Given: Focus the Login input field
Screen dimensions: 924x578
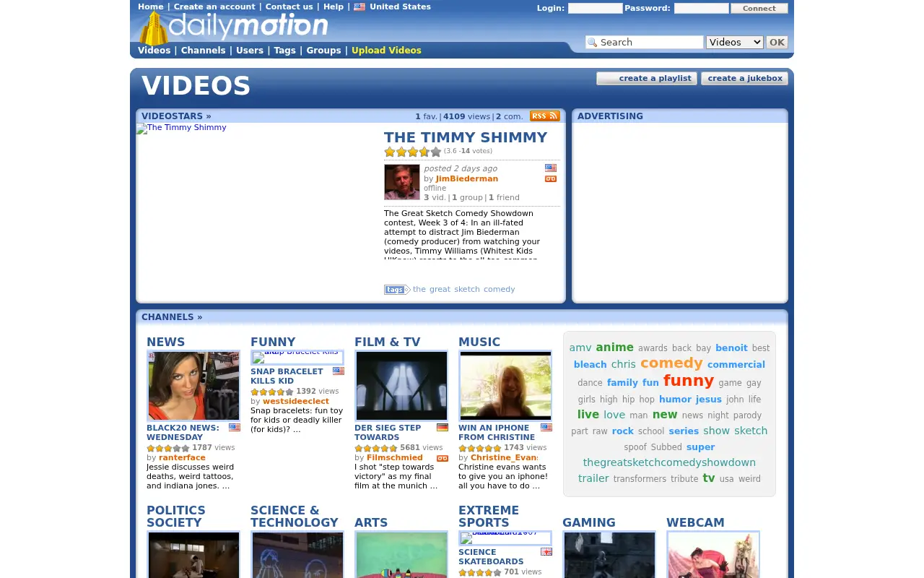Looking at the screenshot, I should (595, 9).
